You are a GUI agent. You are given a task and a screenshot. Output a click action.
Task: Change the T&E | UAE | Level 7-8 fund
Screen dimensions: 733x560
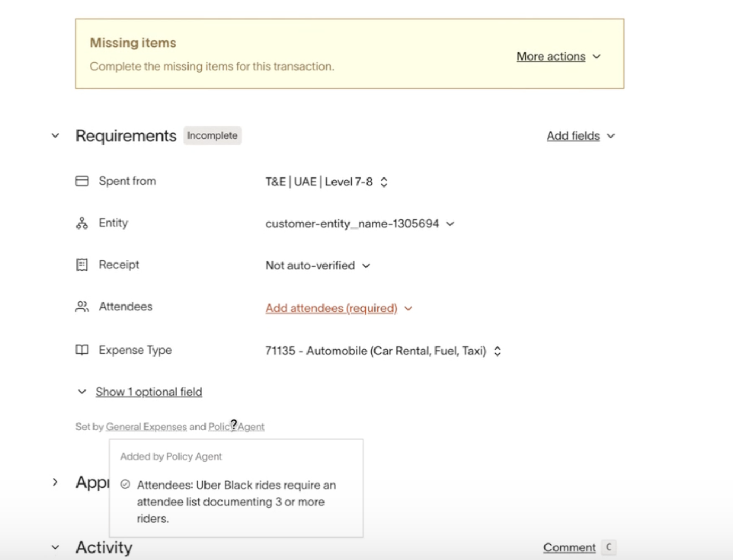[x=326, y=182]
